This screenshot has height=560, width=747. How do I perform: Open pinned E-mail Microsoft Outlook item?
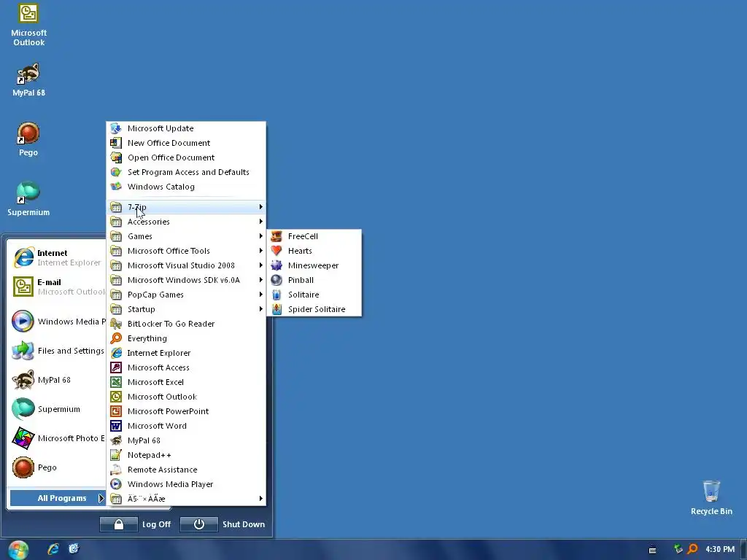tap(57, 287)
